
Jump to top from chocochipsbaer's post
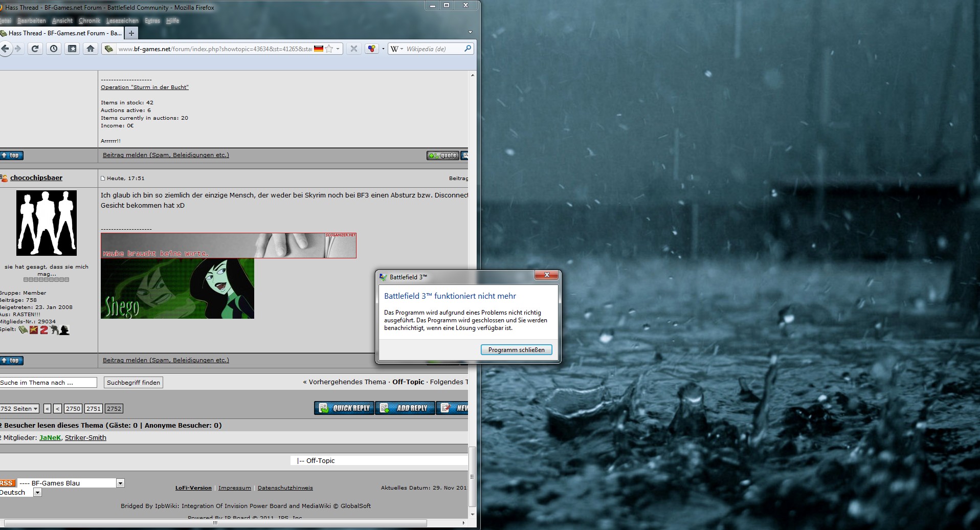coord(11,361)
